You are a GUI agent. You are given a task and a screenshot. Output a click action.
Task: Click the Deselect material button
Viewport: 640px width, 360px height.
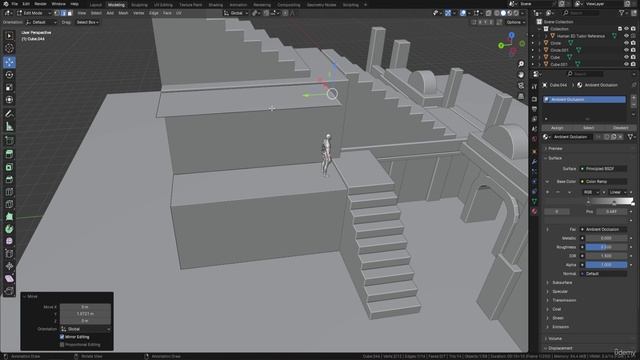click(x=620, y=128)
